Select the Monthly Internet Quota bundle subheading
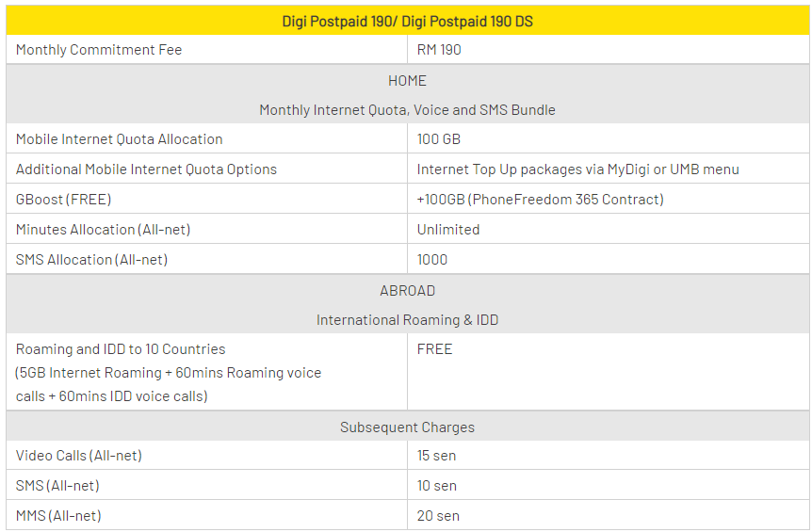This screenshot has width=812, height=532. click(407, 110)
